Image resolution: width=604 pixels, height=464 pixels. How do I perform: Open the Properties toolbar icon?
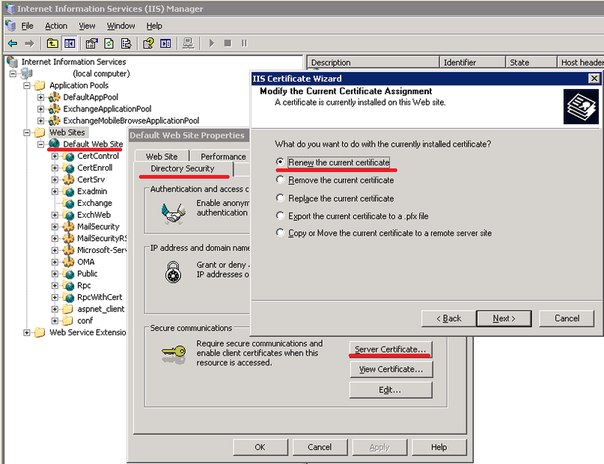point(91,43)
